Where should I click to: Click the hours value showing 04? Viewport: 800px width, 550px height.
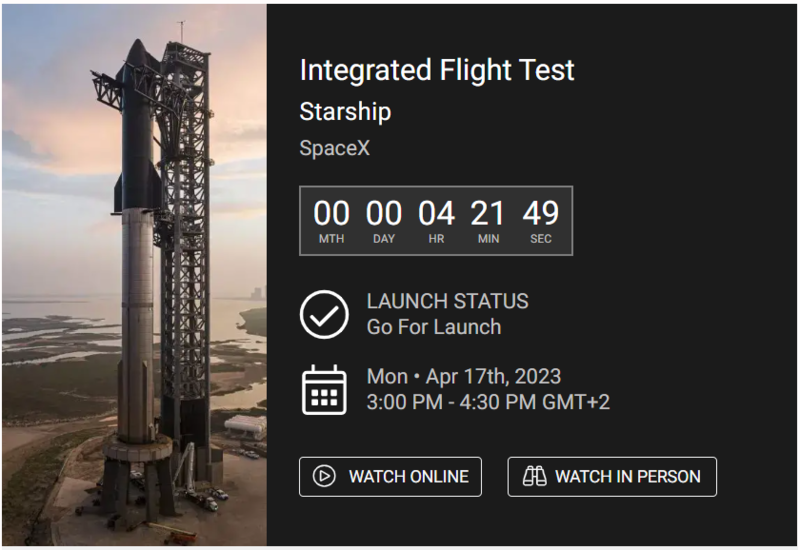click(436, 213)
